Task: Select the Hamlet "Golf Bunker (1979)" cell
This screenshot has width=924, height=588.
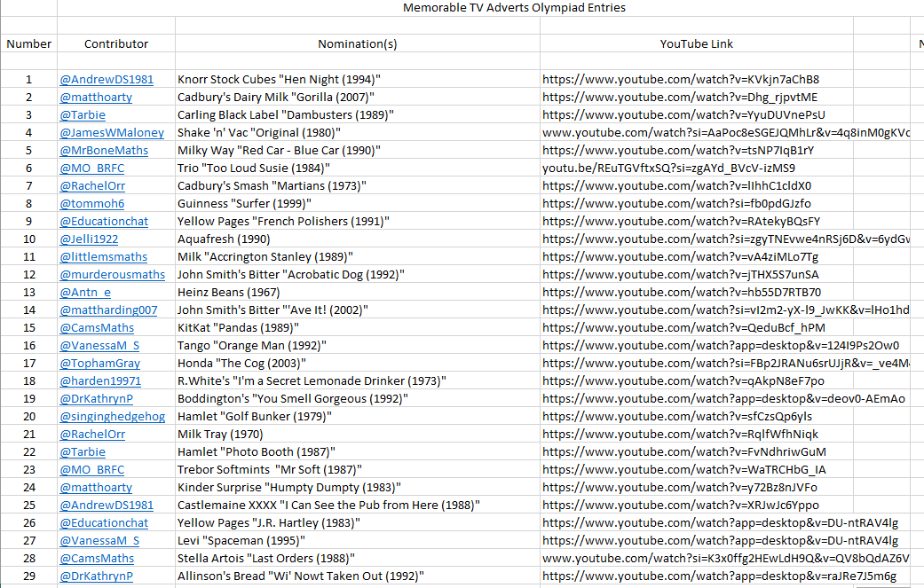Action: coord(358,416)
